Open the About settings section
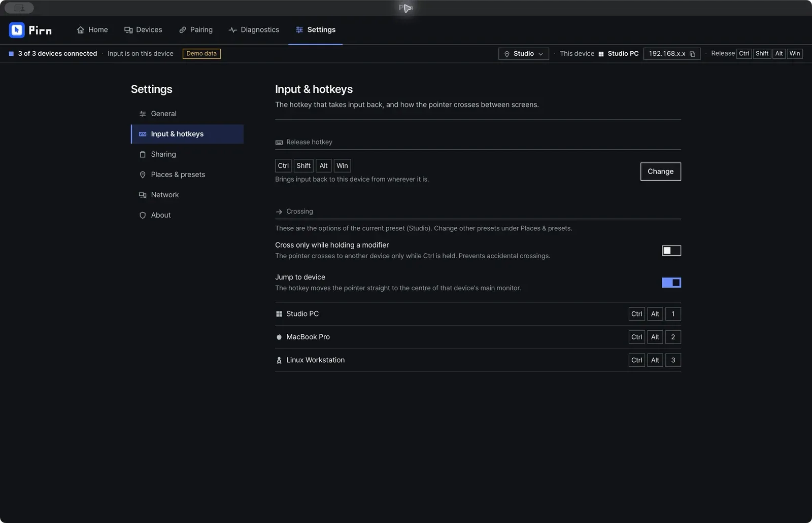 (x=187, y=215)
